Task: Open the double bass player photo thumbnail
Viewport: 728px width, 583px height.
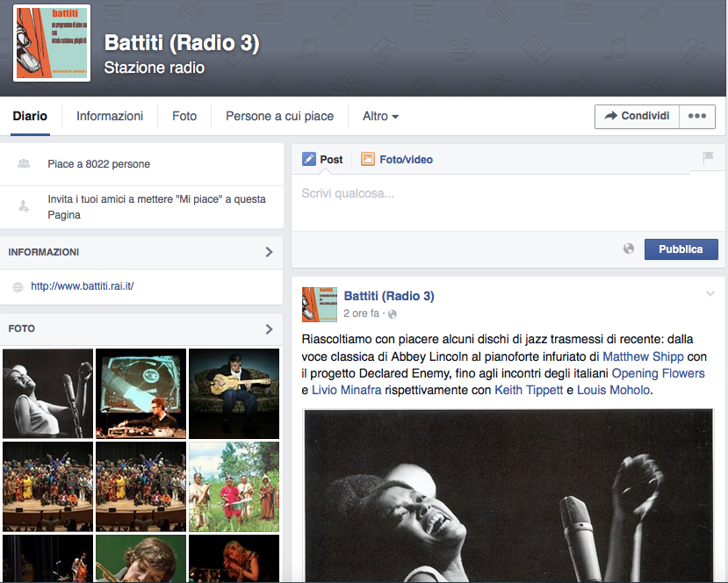Action: [x=47, y=558]
